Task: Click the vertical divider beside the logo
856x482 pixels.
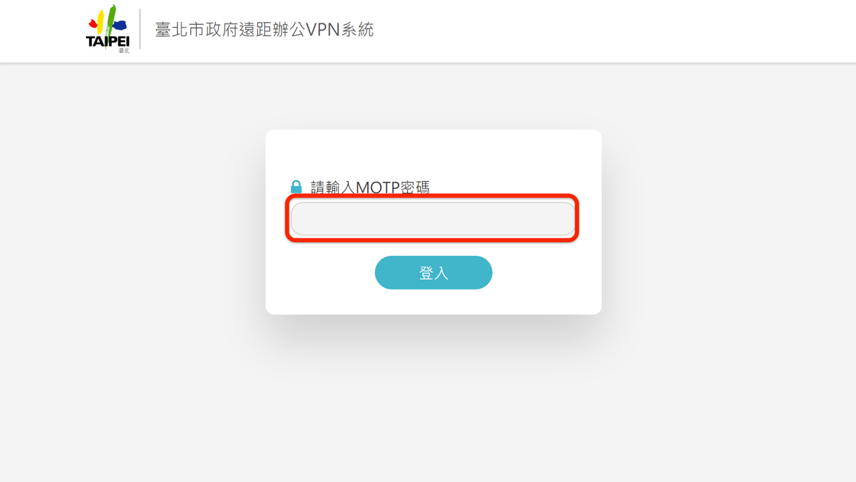Action: pyautogui.click(x=140, y=29)
